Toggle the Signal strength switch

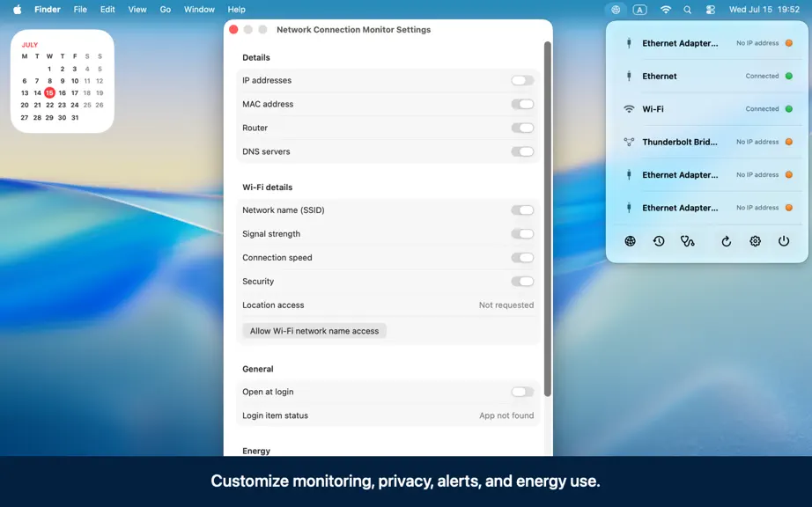522,234
